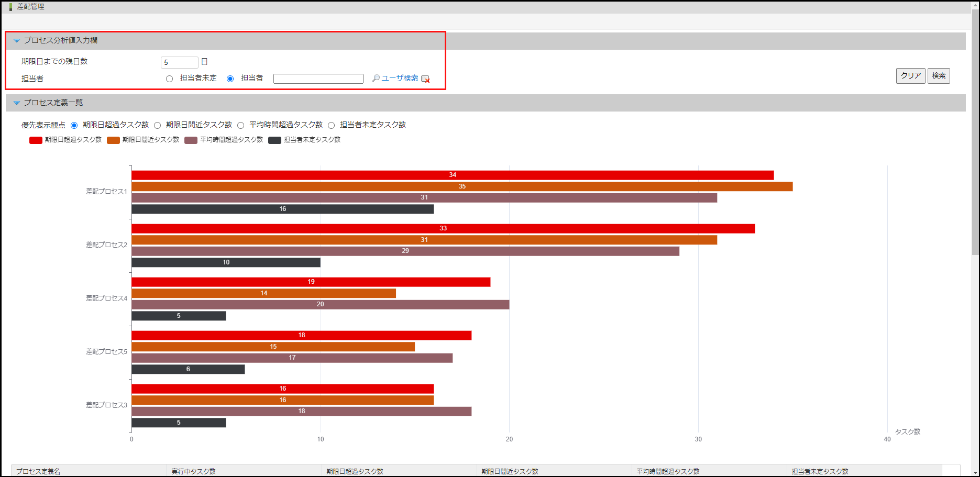This screenshot has height=477, width=980.
Task: Click the orange 期限日間近タスク数 legend swatch
Action: [113, 140]
